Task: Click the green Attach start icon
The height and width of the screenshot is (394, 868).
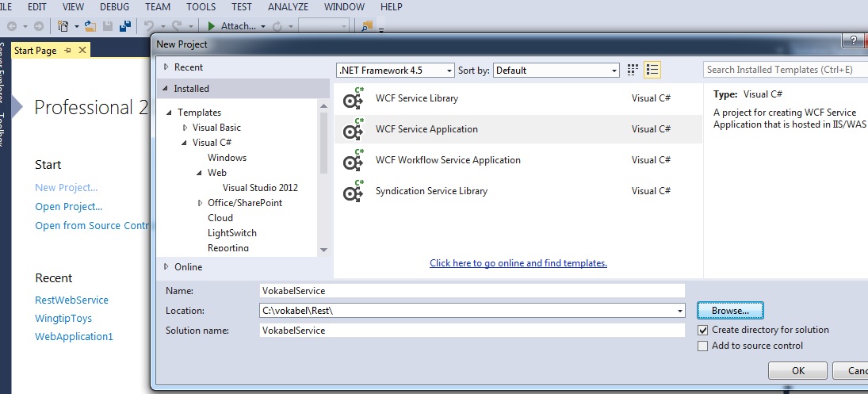Action: pos(212,26)
